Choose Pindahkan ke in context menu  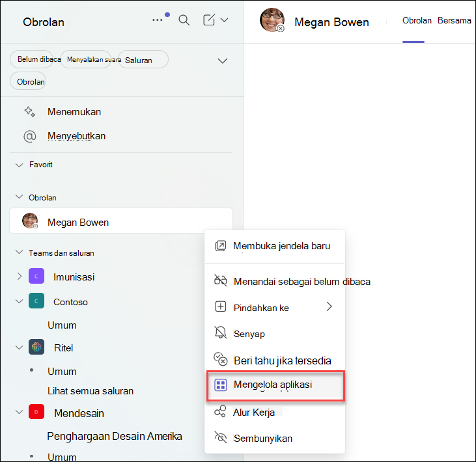(x=275, y=307)
